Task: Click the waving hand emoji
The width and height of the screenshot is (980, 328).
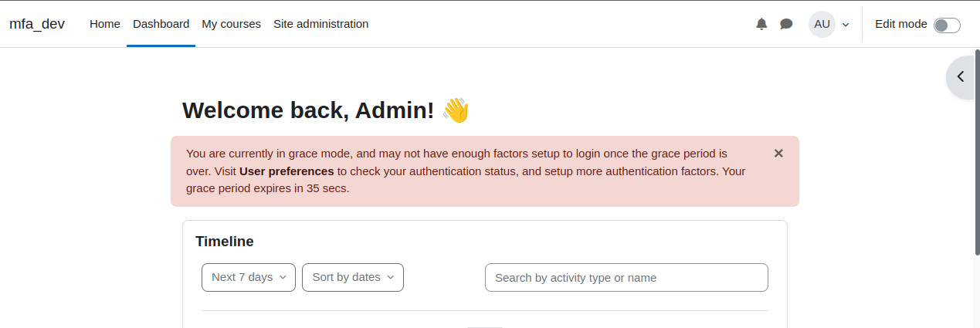Action: 456,110
